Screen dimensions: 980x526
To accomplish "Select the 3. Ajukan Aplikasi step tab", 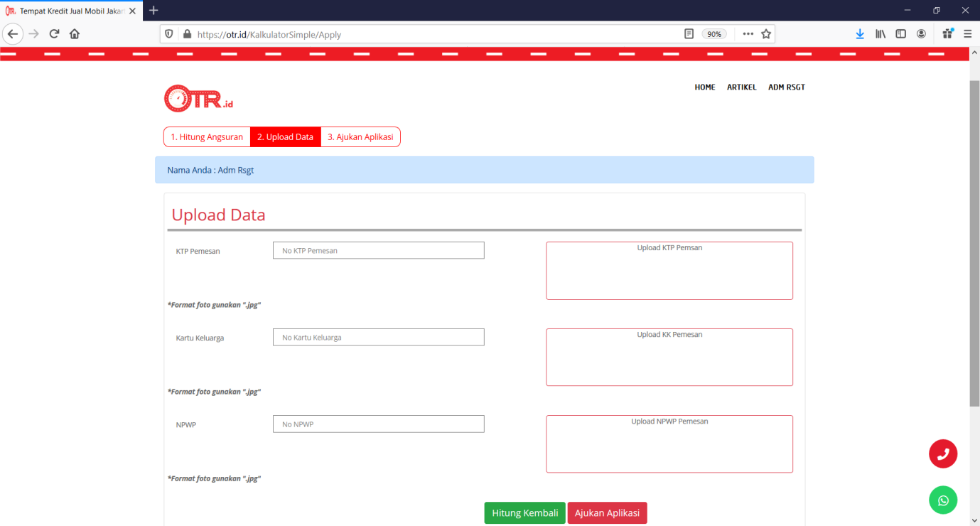I will pyautogui.click(x=360, y=137).
